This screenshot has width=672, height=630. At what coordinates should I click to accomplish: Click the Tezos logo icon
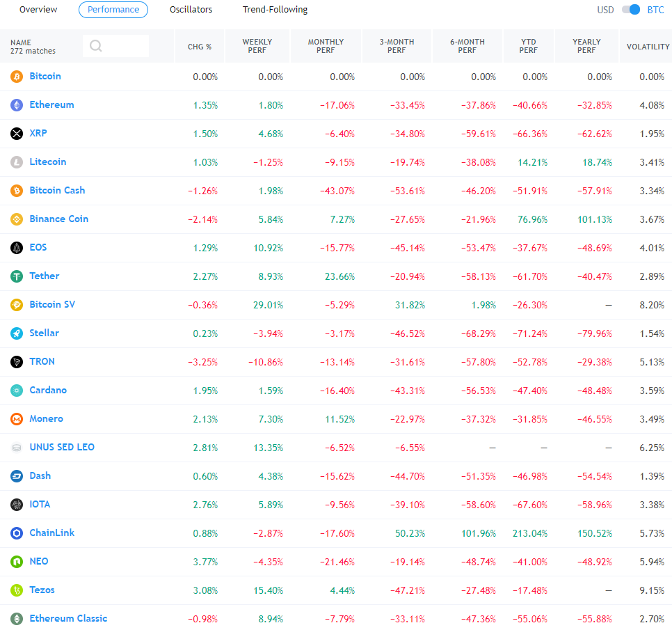click(17, 590)
